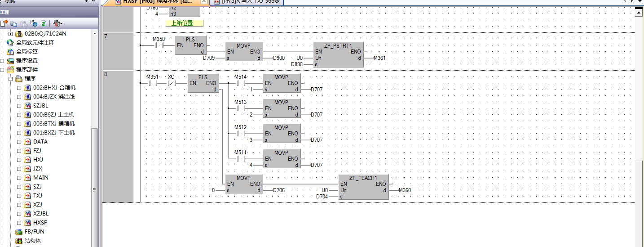Open properties icon in project toolbar
Viewport: 644px width, 247px height.
pos(34,23)
